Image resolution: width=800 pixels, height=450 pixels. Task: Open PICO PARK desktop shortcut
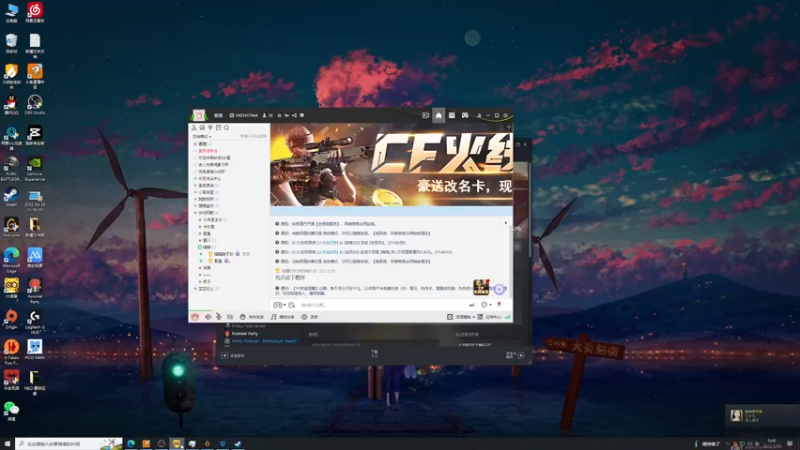point(35,349)
